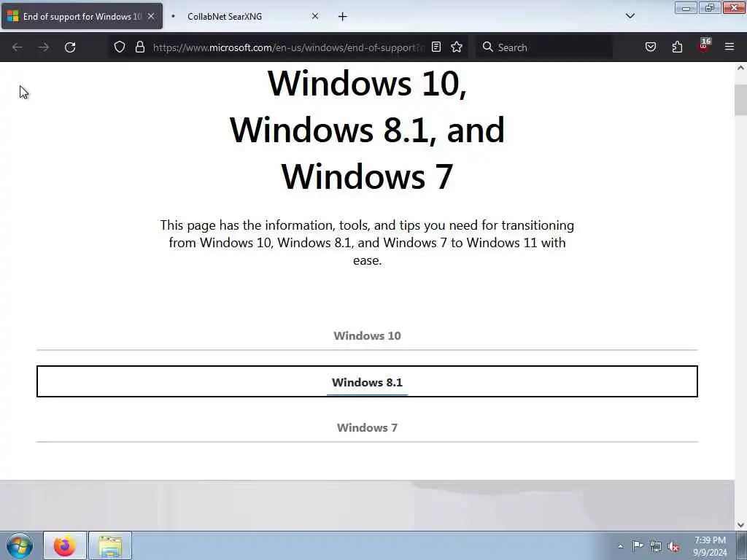Go back to the previous page
The image size is (747, 560).
tap(18, 47)
